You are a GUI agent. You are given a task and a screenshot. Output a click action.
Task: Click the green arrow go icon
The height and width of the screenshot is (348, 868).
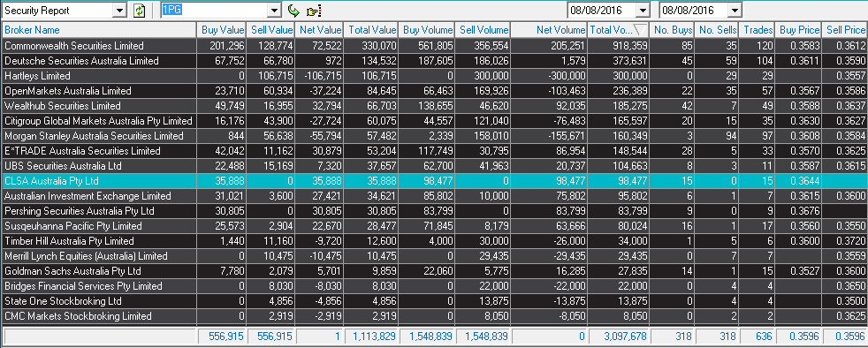[x=293, y=10]
